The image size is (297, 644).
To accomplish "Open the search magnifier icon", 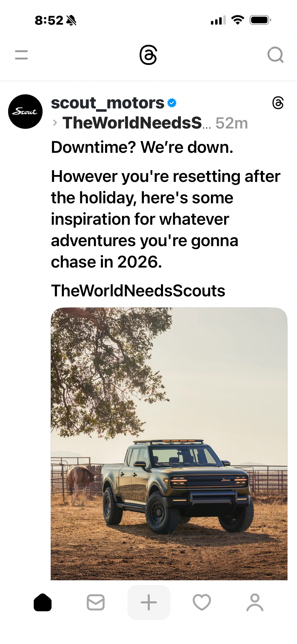I will (x=275, y=55).
